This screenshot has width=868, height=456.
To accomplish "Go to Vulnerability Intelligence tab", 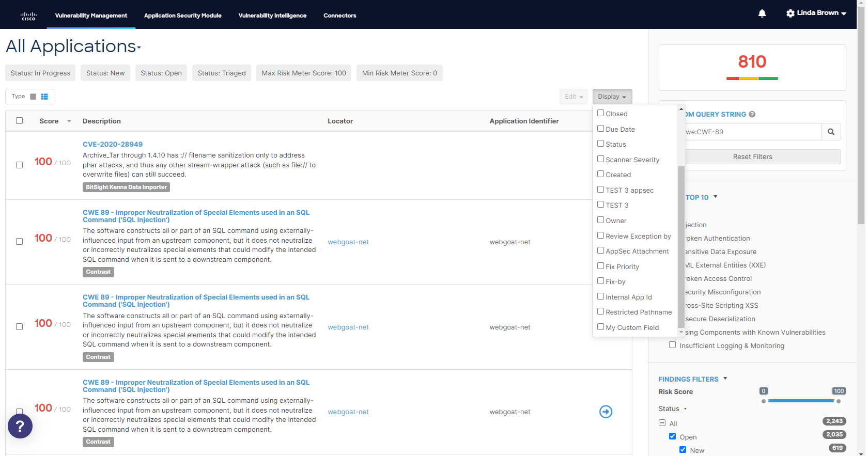I will [272, 15].
